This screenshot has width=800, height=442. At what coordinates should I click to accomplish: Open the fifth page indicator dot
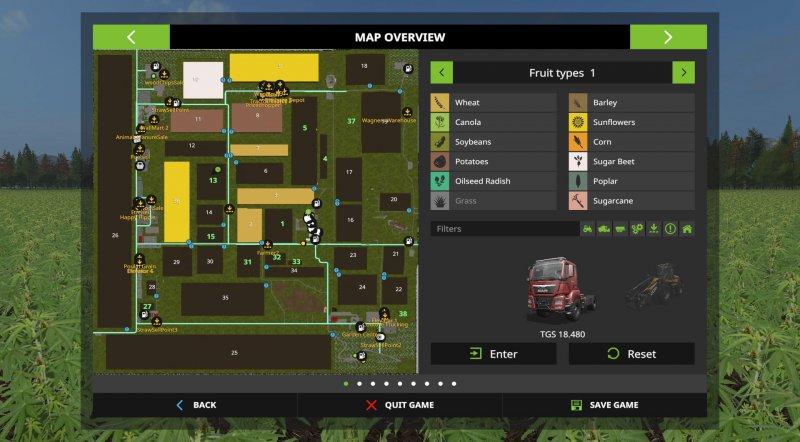[x=400, y=384]
